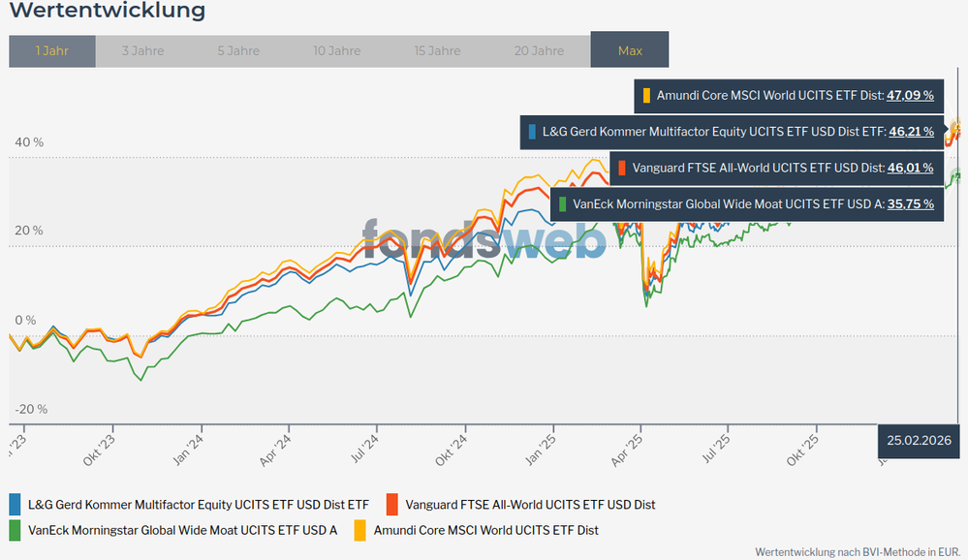Click the -20 % y-axis label
The image size is (968, 560).
pyautogui.click(x=31, y=409)
